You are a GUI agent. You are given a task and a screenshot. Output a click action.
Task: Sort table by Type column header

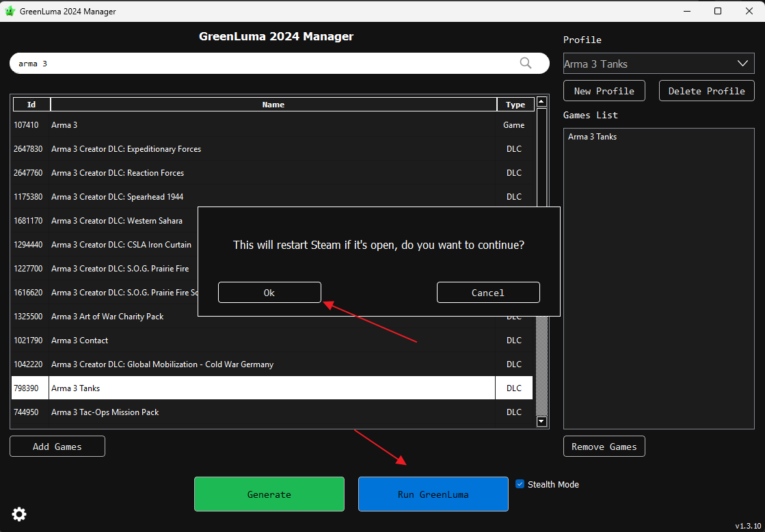[515, 105]
